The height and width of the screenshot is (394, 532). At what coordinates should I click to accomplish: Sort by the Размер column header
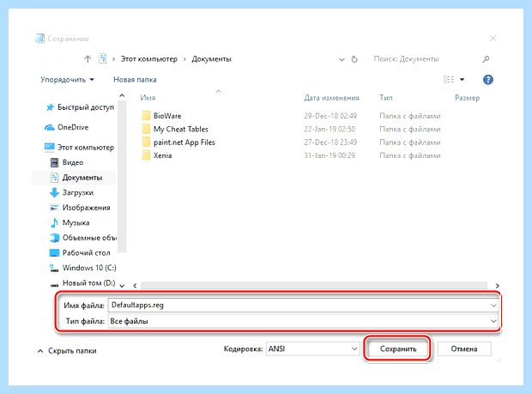pyautogui.click(x=467, y=98)
